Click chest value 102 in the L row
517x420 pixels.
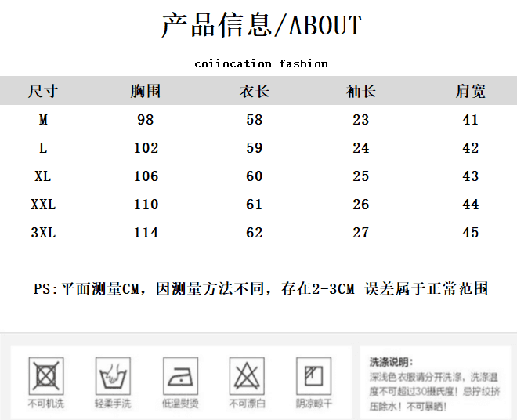(146, 148)
